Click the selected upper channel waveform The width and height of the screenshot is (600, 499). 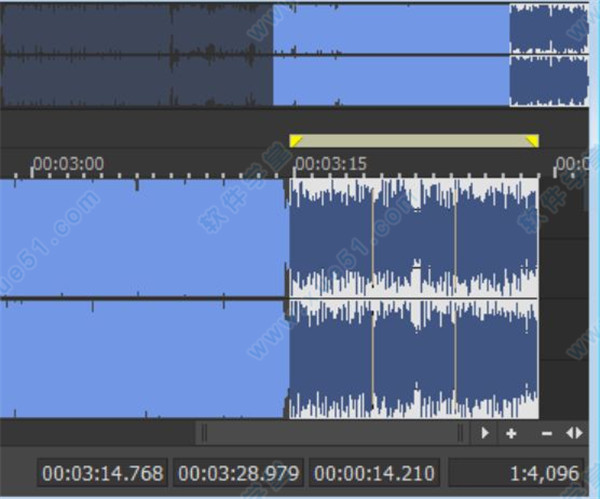[x=413, y=237]
